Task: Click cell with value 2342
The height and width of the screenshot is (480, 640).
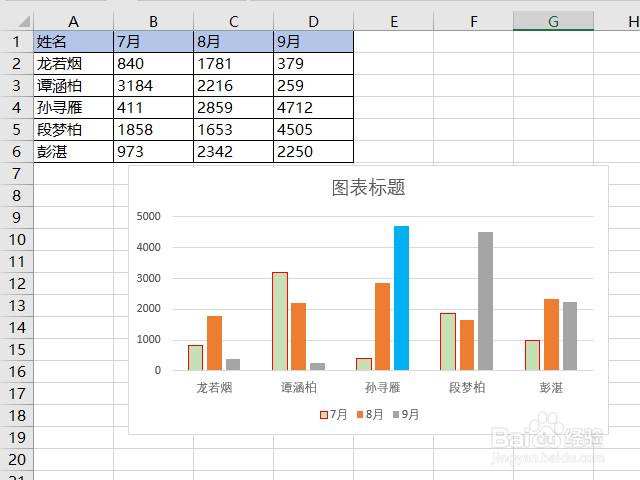Action: (x=233, y=152)
